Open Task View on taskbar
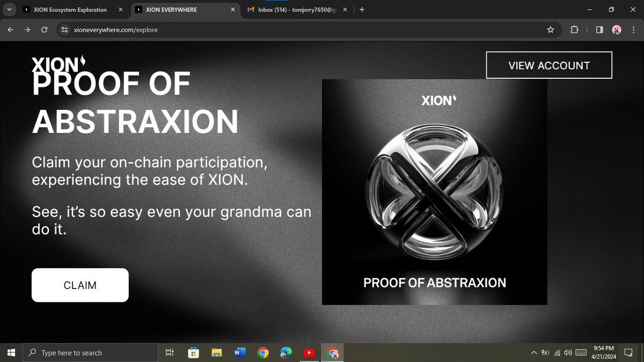The width and height of the screenshot is (644, 362). 169,352
